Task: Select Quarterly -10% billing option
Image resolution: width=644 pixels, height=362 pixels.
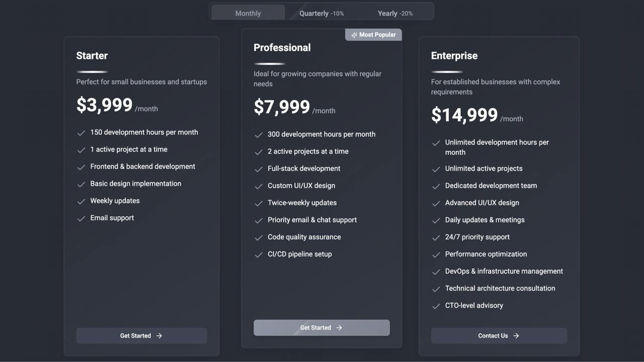Action: point(321,13)
